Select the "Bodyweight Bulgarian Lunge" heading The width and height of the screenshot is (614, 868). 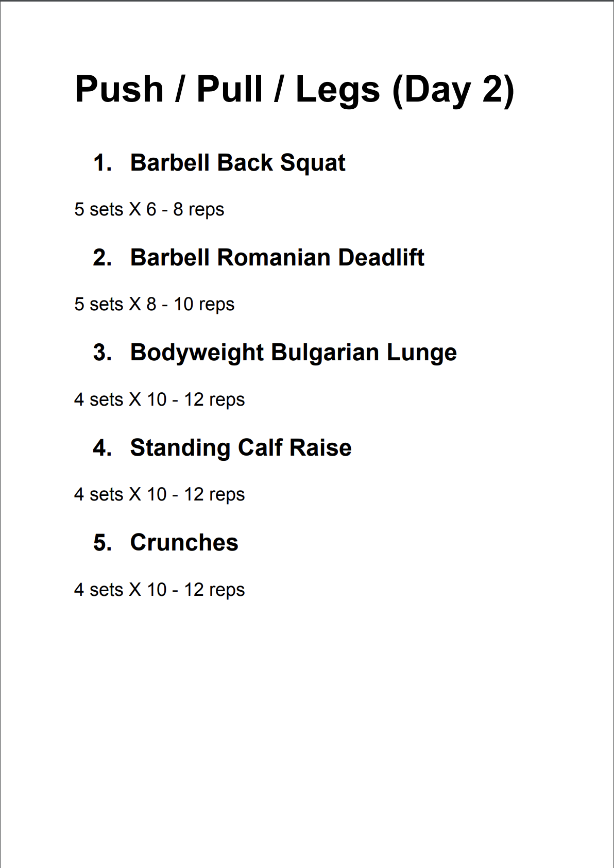[293, 353]
